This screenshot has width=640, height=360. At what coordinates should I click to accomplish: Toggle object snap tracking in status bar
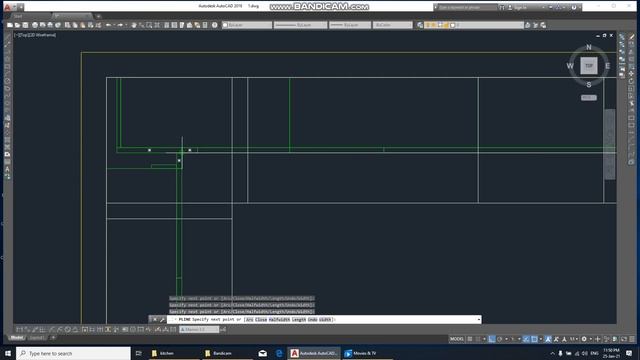[527, 339]
